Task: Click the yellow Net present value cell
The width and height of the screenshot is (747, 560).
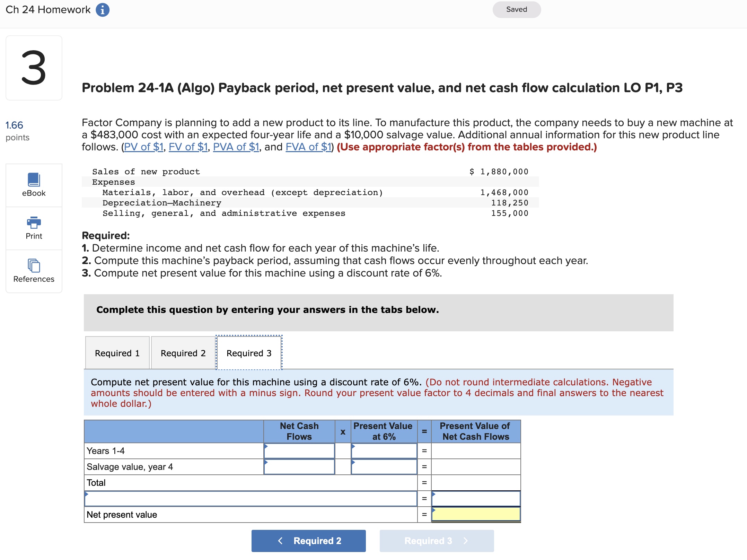Action: [x=476, y=514]
